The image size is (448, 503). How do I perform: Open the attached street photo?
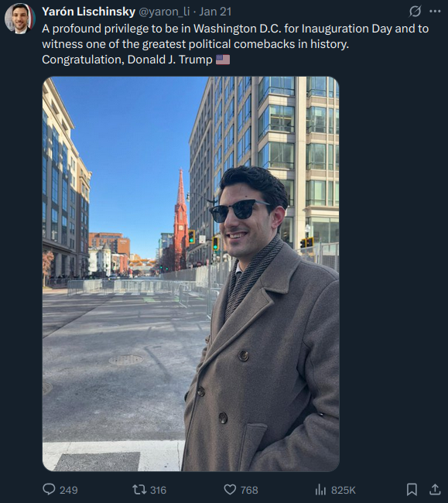(x=191, y=274)
